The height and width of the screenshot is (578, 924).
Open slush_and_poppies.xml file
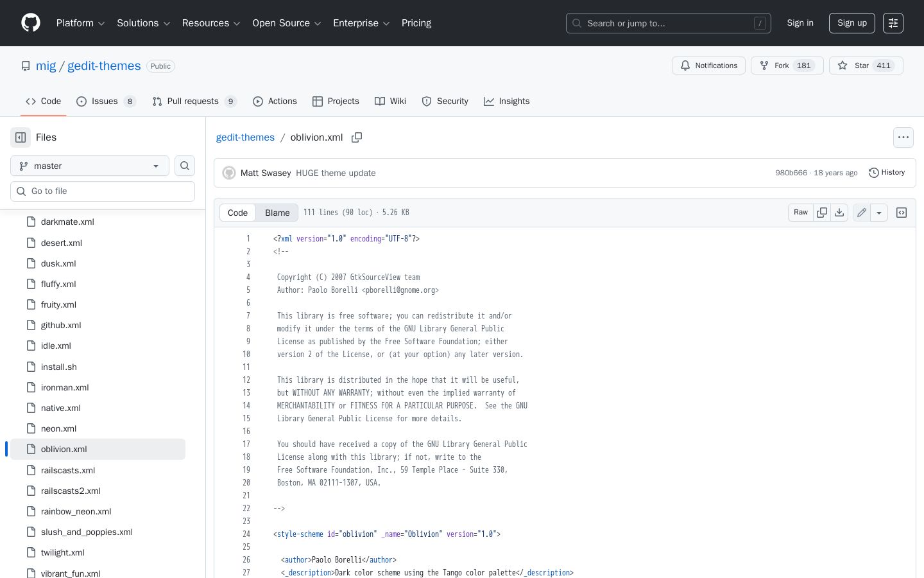pos(98,532)
